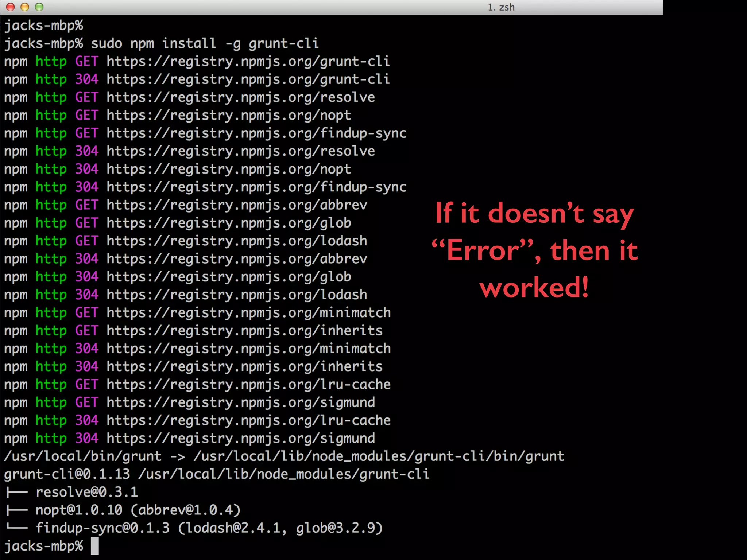The height and width of the screenshot is (560, 747).
Task: Click the red close window button
Action: coord(11,7)
